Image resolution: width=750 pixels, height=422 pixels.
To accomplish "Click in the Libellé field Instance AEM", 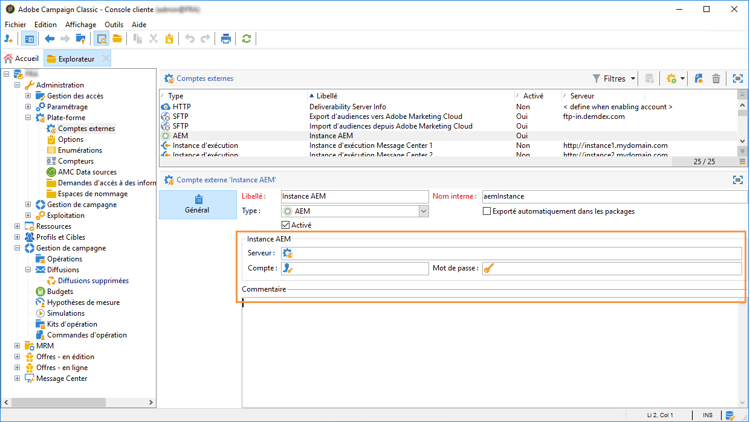I will (x=354, y=196).
